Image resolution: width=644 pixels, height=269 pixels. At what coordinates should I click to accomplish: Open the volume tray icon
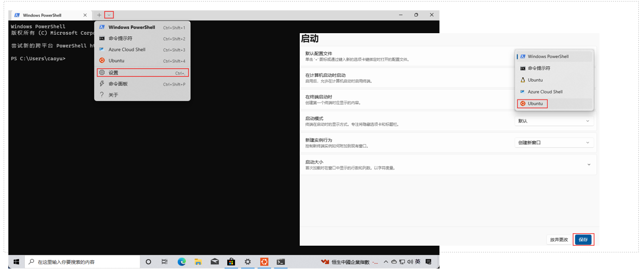click(x=410, y=262)
